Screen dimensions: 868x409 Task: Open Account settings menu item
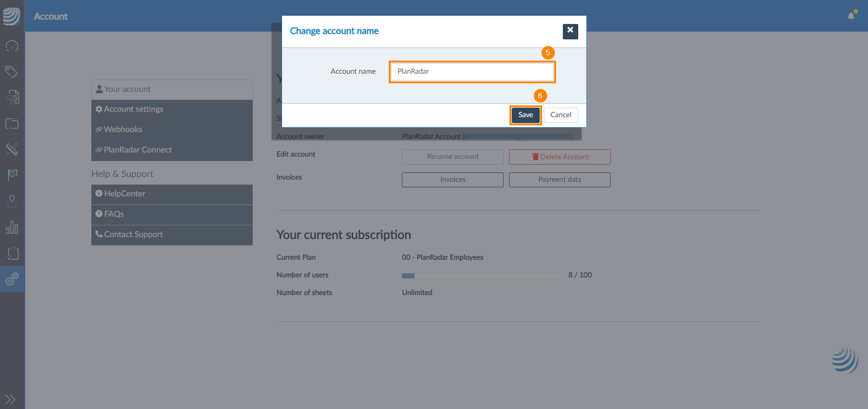point(133,109)
